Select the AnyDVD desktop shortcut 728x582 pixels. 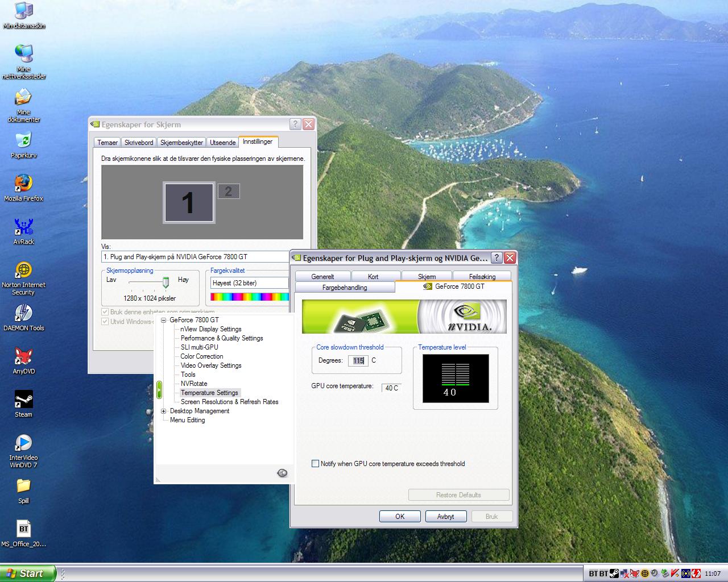click(x=23, y=360)
